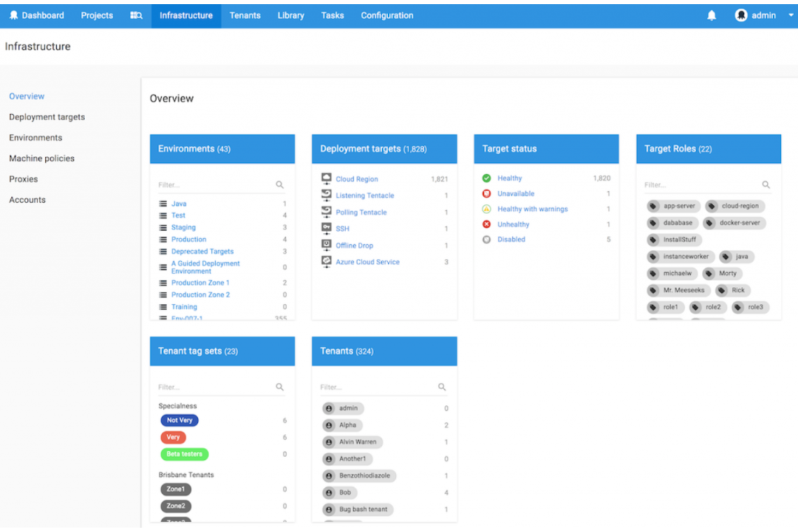The image size is (798, 532).
Task: Open Deployment targets from the sidebar
Action: 47,116
